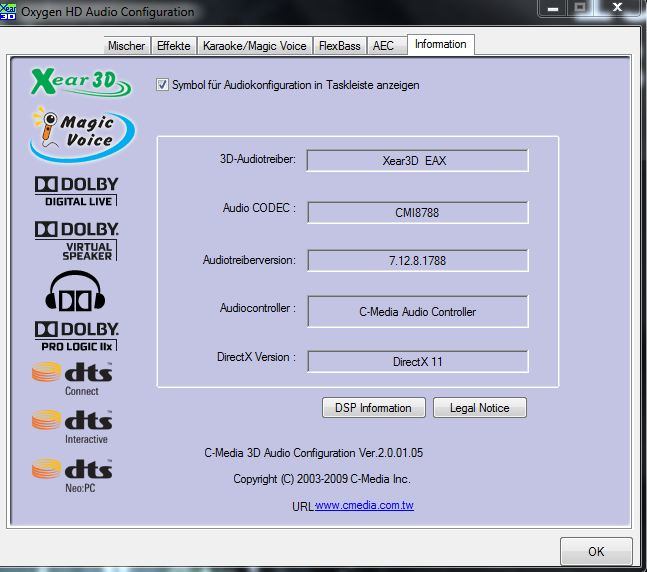Viewport: 647px width, 572px height.
Task: Confirm with the OK button
Action: [x=596, y=551]
